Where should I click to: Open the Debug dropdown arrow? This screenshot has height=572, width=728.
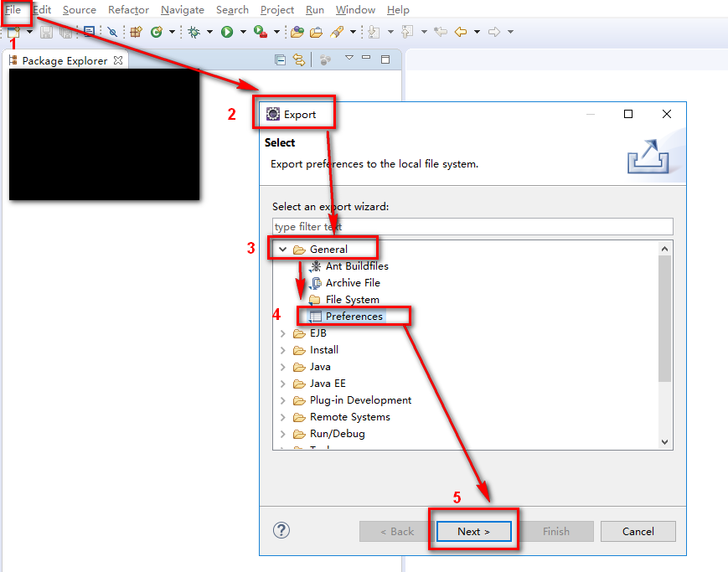[x=209, y=32]
